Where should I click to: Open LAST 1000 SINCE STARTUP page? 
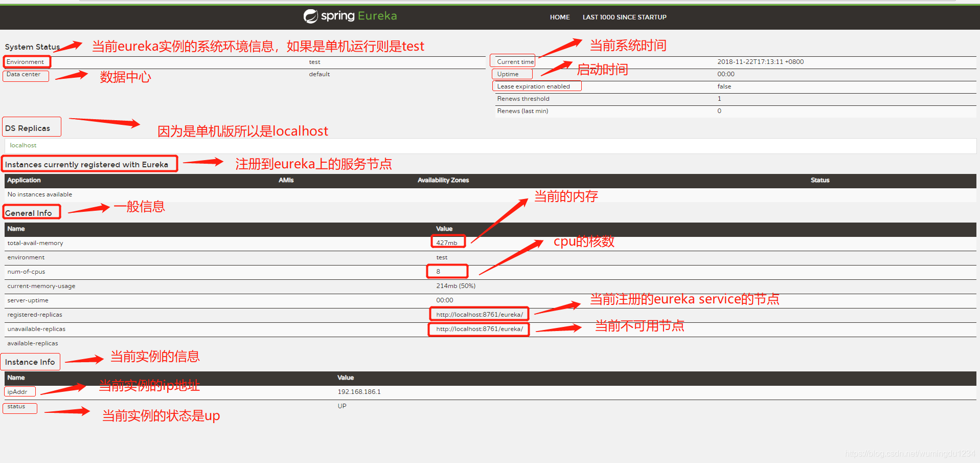pyautogui.click(x=624, y=17)
